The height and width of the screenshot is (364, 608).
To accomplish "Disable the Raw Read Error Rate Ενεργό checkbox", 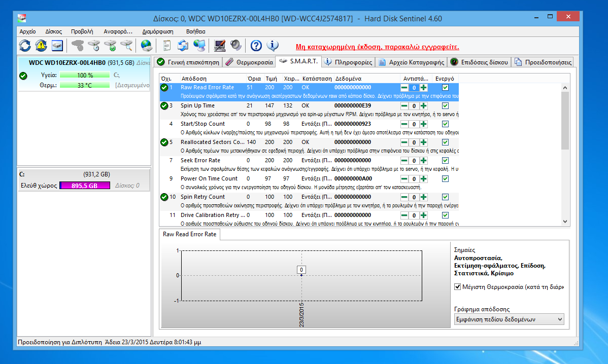I will click(x=445, y=88).
